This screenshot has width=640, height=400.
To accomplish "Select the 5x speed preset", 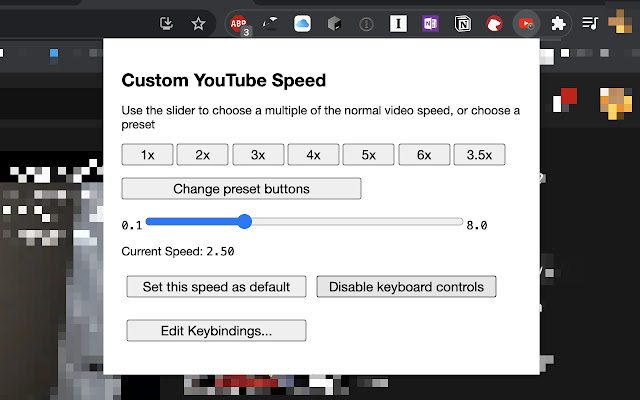I will coord(369,155).
